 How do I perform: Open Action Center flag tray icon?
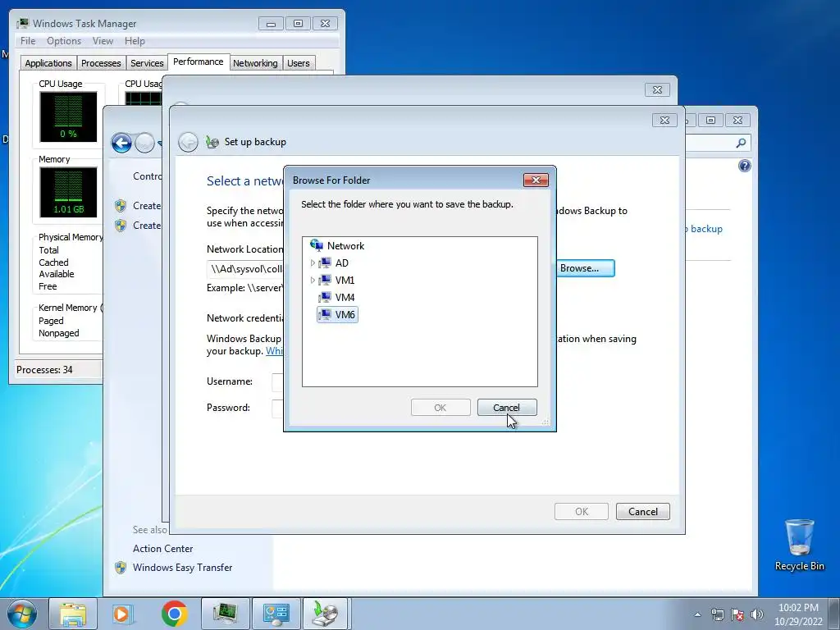(737, 614)
